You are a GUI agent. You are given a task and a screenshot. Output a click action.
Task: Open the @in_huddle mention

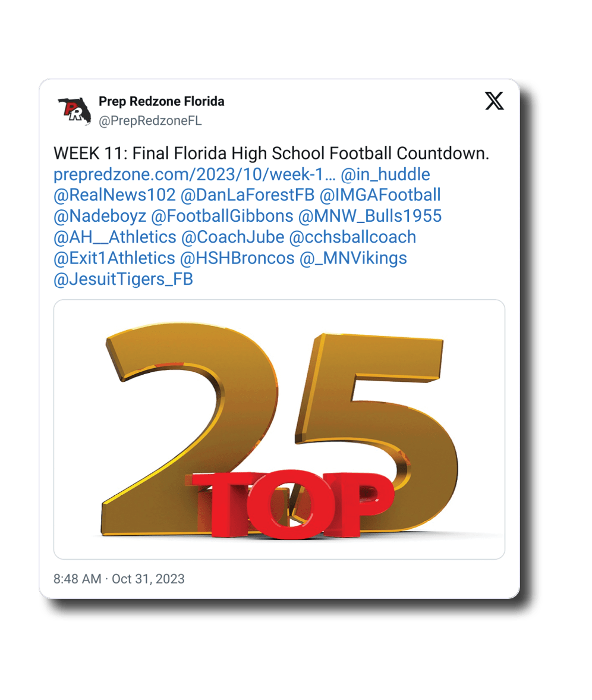(x=385, y=174)
